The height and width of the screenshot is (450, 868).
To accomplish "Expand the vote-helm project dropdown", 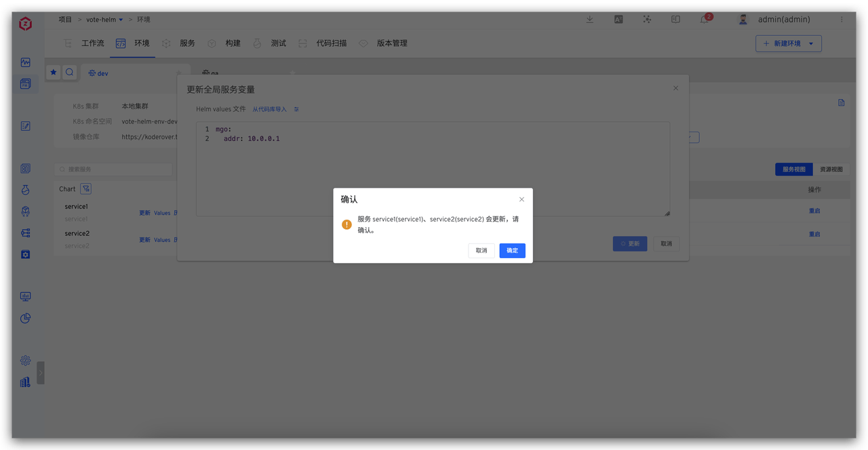I will pos(121,20).
